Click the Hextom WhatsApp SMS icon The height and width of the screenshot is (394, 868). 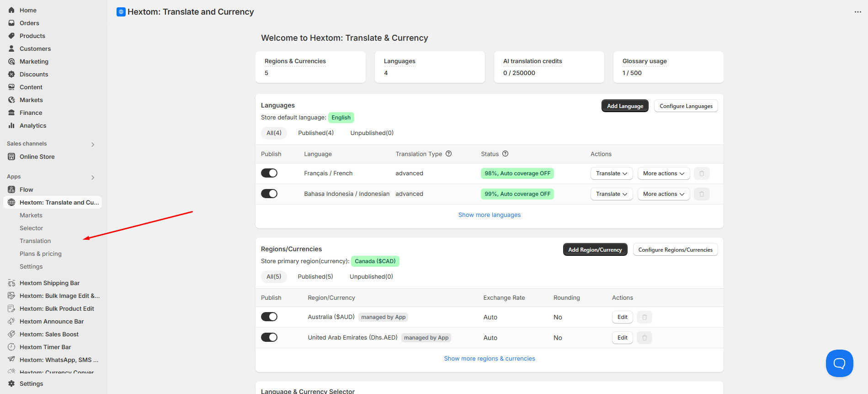(x=11, y=360)
